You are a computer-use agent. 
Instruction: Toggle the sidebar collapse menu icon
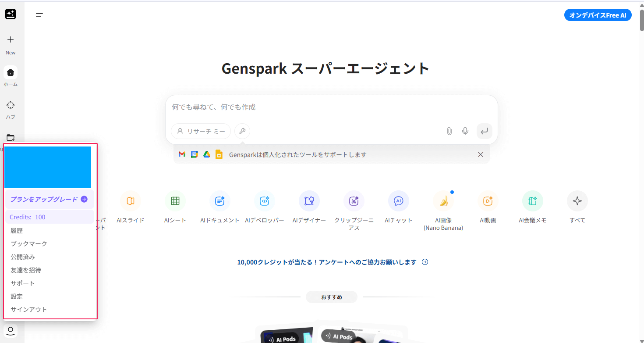point(39,15)
